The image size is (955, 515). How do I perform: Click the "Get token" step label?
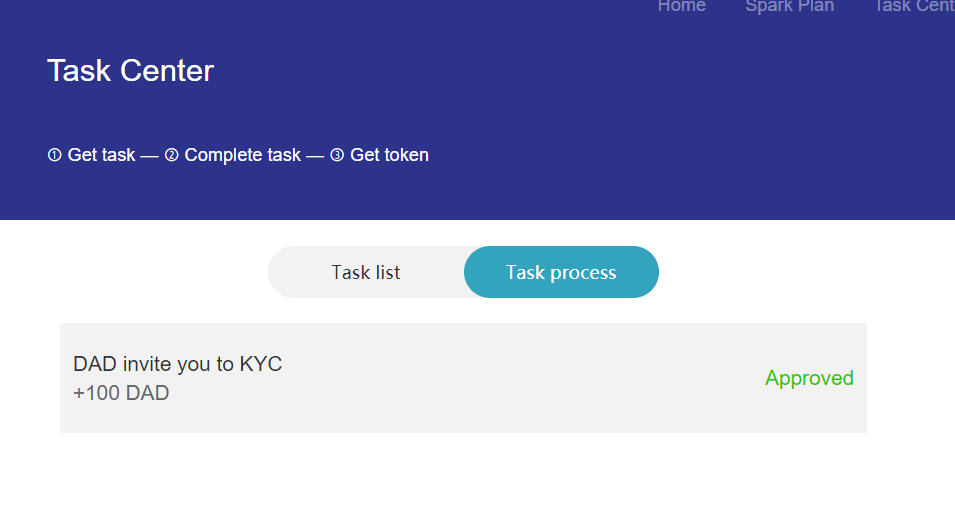(389, 155)
